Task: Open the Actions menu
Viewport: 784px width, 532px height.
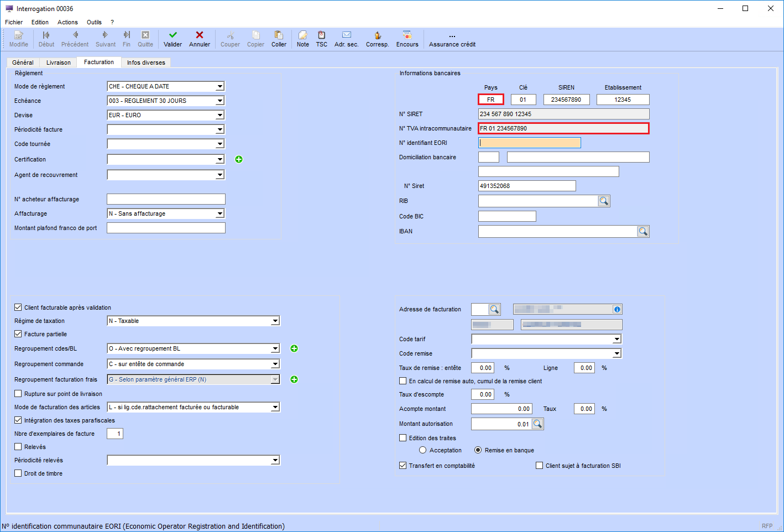Action: 67,22
